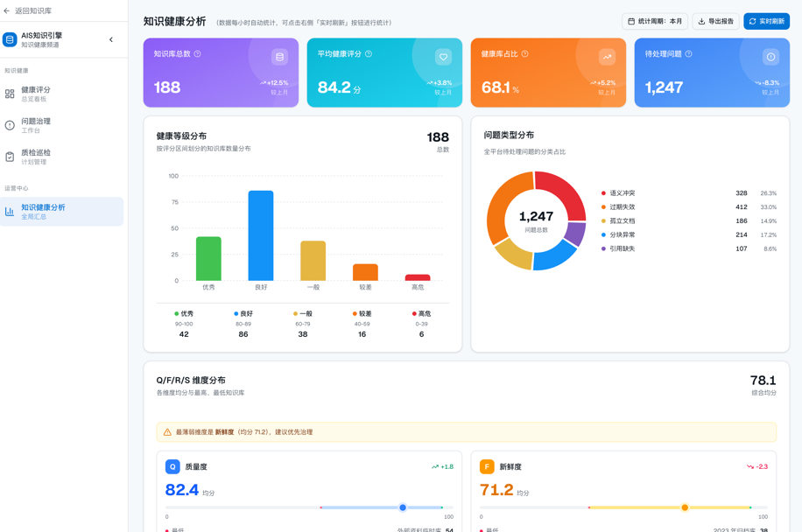Click the 孤立文档 legend row

688,220
